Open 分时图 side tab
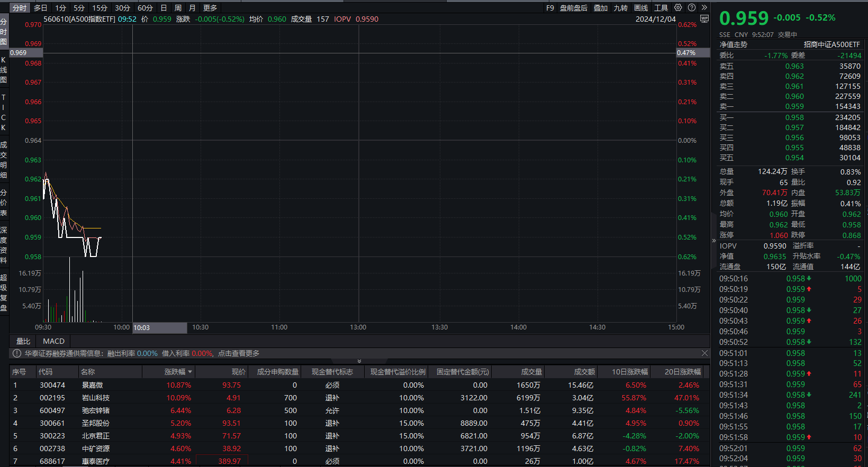Viewport: 868px width, 467px height. tap(4, 32)
